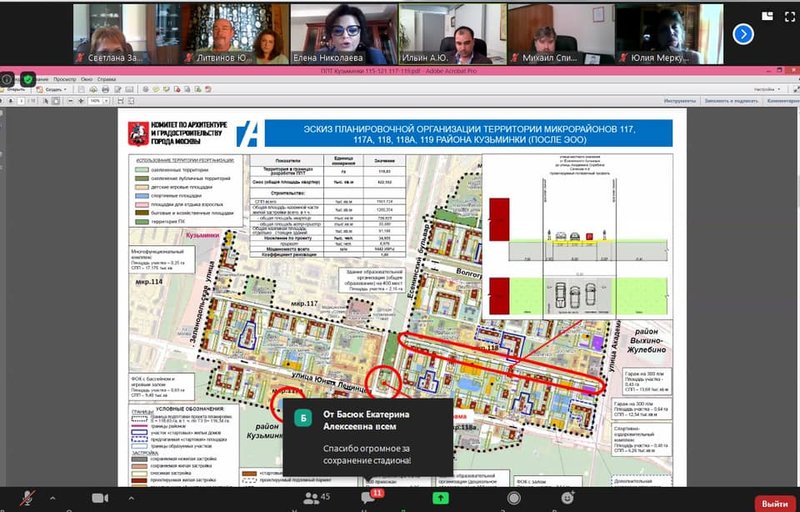Click Acrobat zoom in plus icon
This screenshot has width=800, height=512.
pos(81,101)
